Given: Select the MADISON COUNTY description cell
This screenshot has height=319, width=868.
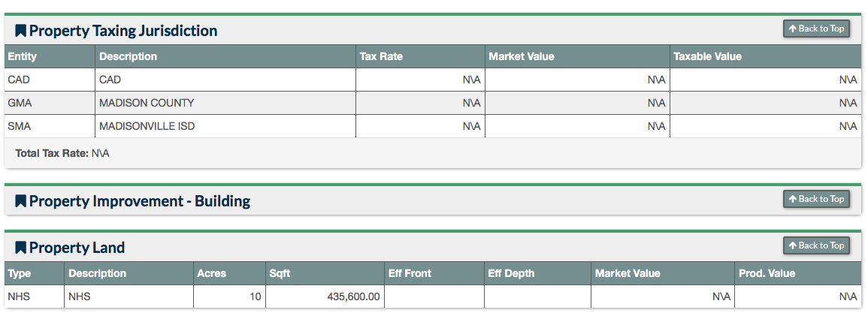Looking at the screenshot, I should click(225, 103).
